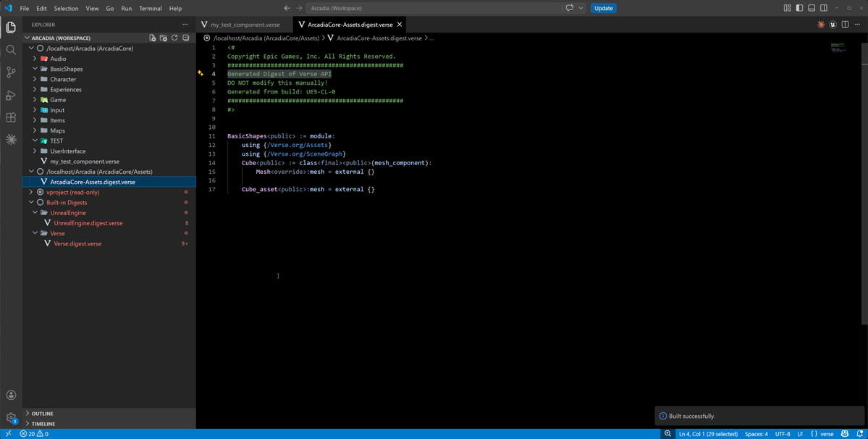Click errors and warnings count in status bar
The image size is (868, 439).
[x=34, y=434]
